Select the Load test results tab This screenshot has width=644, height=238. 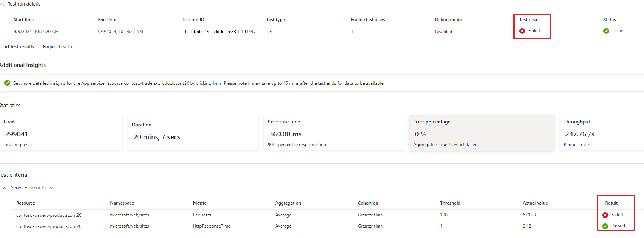pyautogui.click(x=17, y=46)
